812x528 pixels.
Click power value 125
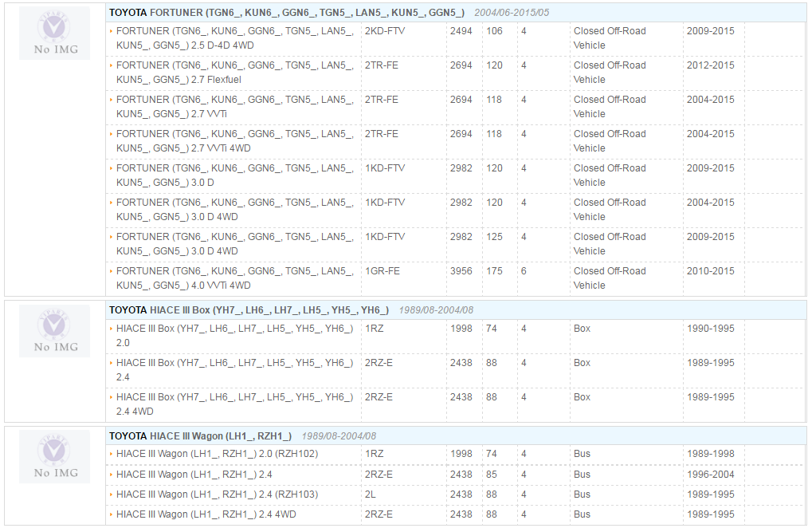[495, 237]
